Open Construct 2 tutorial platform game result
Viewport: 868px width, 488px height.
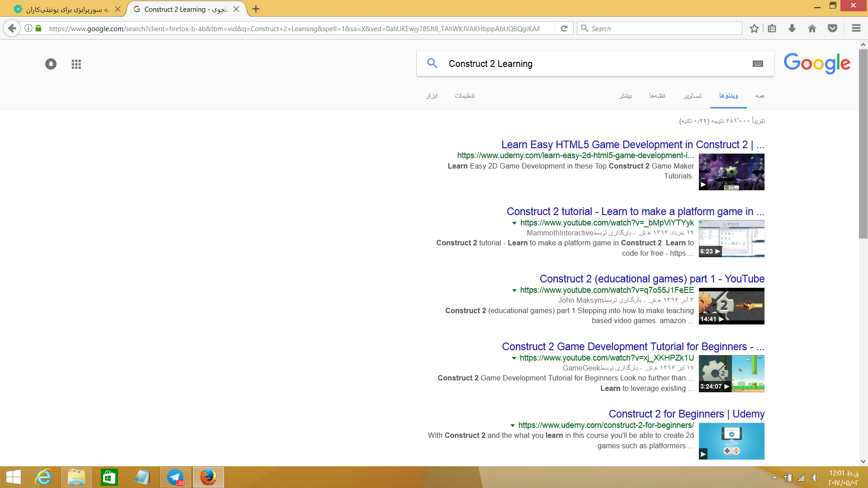pos(635,211)
